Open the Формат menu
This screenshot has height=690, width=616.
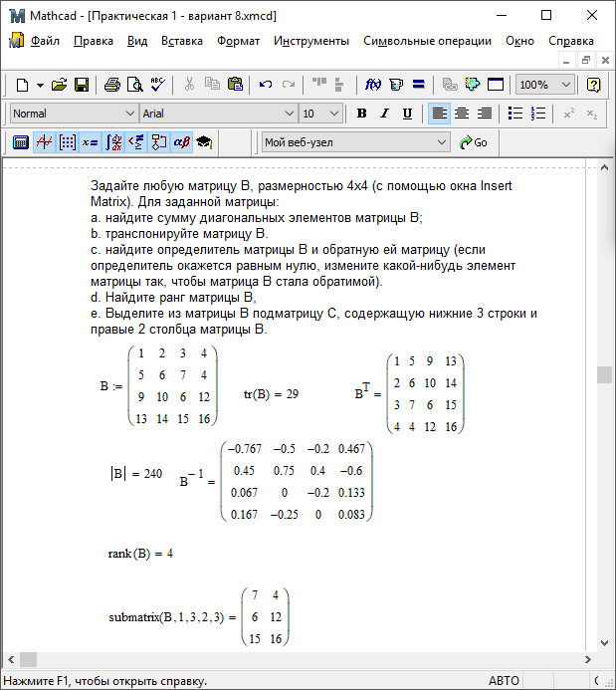click(238, 41)
